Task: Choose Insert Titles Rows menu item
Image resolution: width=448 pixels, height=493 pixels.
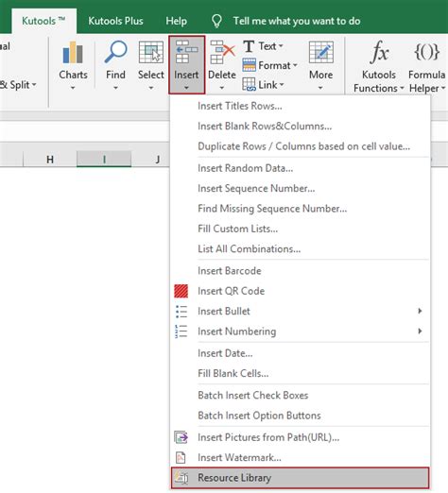Action: click(300, 106)
